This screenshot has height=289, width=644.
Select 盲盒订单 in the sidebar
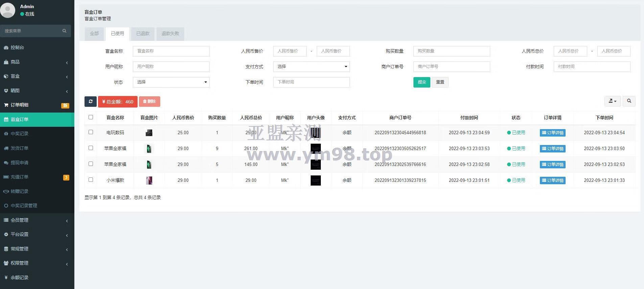(37, 119)
